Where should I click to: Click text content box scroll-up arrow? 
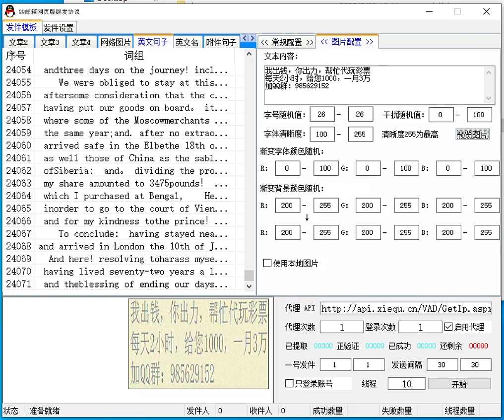point(489,72)
